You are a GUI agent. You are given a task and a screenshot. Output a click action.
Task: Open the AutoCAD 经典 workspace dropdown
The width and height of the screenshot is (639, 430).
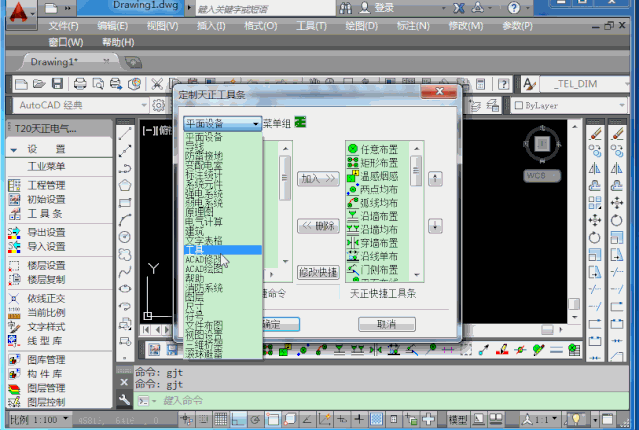[144, 105]
